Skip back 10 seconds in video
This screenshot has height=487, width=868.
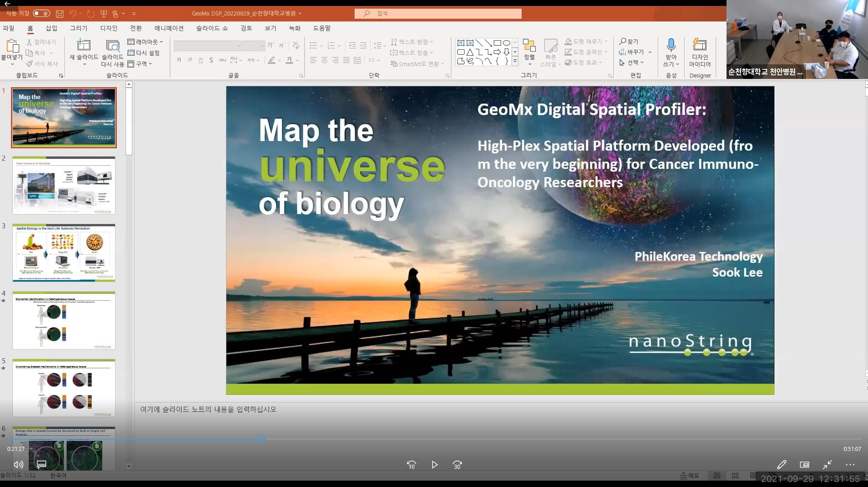click(x=411, y=465)
